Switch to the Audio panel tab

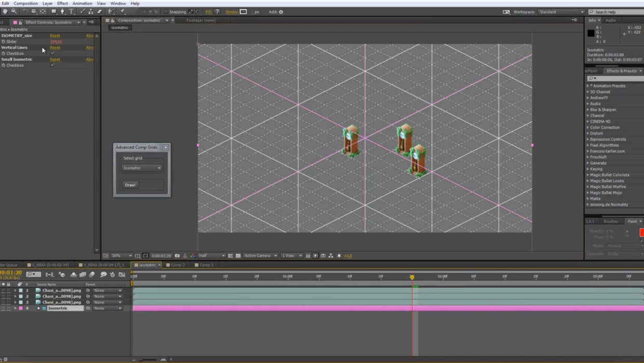pos(610,20)
